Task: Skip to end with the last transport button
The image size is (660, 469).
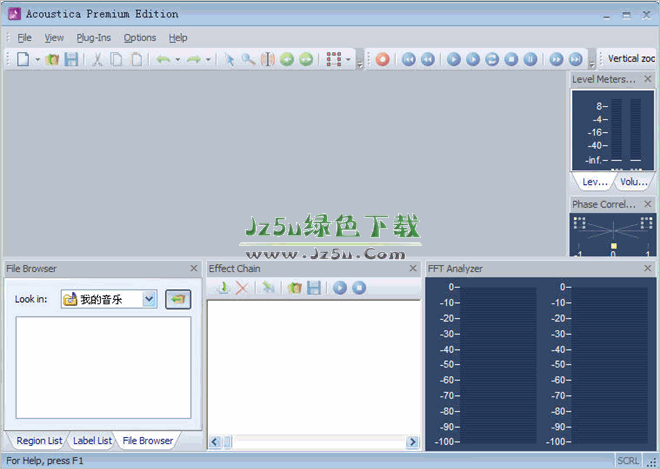Action: pos(575,59)
